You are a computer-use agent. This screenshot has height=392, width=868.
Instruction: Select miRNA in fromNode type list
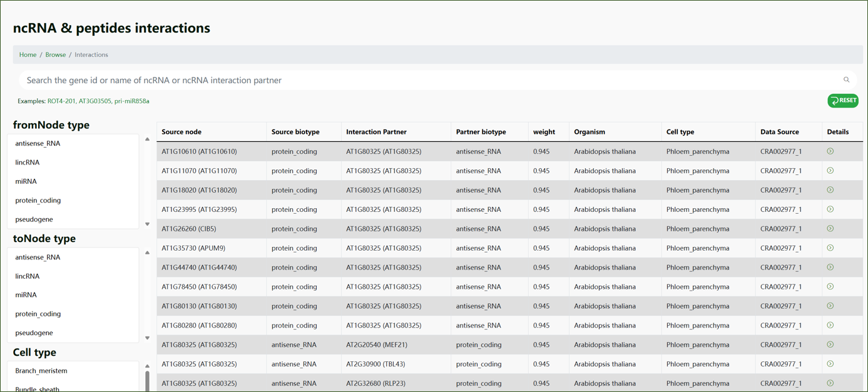point(26,181)
